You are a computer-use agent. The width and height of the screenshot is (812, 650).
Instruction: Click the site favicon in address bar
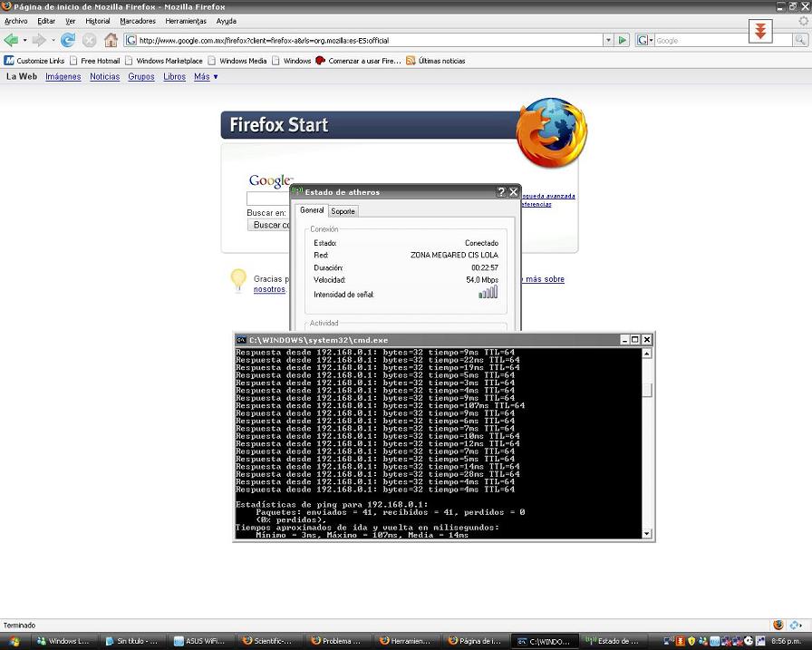point(131,41)
